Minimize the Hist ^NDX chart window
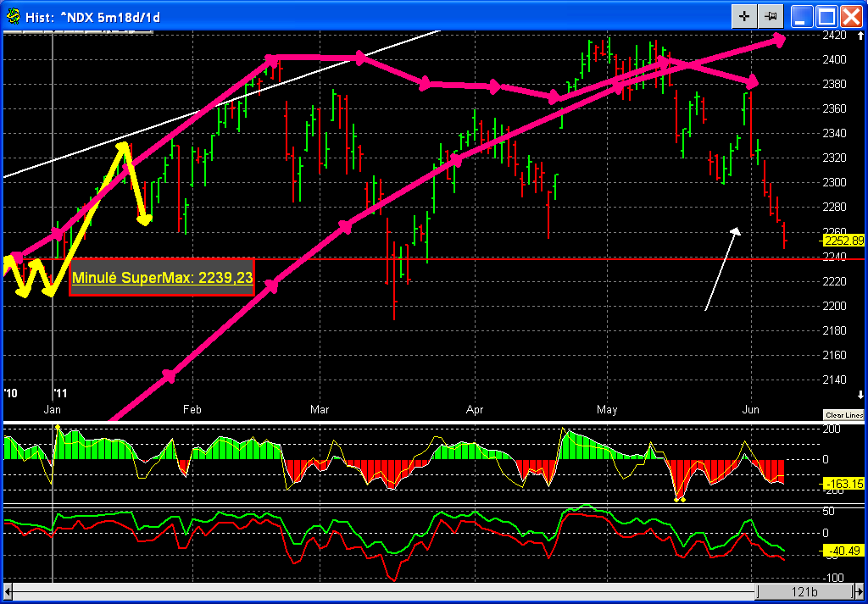 point(800,17)
